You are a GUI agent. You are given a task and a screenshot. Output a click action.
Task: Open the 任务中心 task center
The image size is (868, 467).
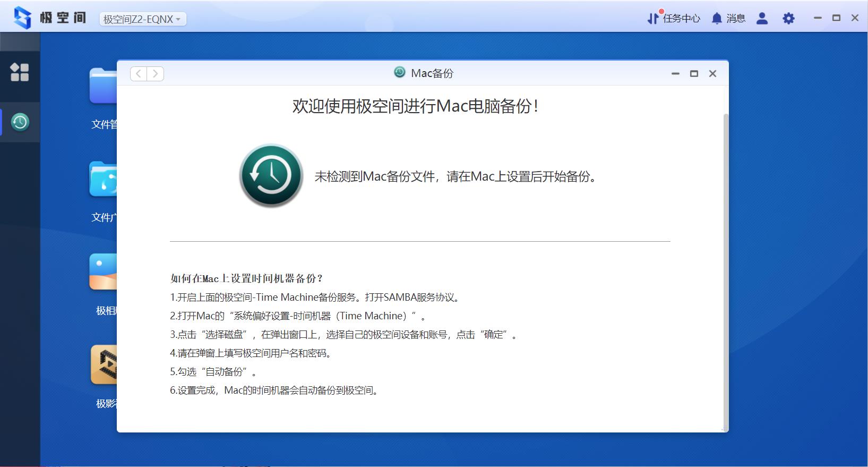[674, 18]
